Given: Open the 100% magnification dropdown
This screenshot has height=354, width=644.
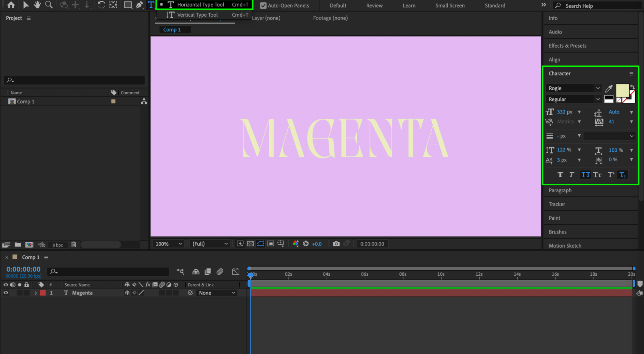Looking at the screenshot, I should (169, 244).
